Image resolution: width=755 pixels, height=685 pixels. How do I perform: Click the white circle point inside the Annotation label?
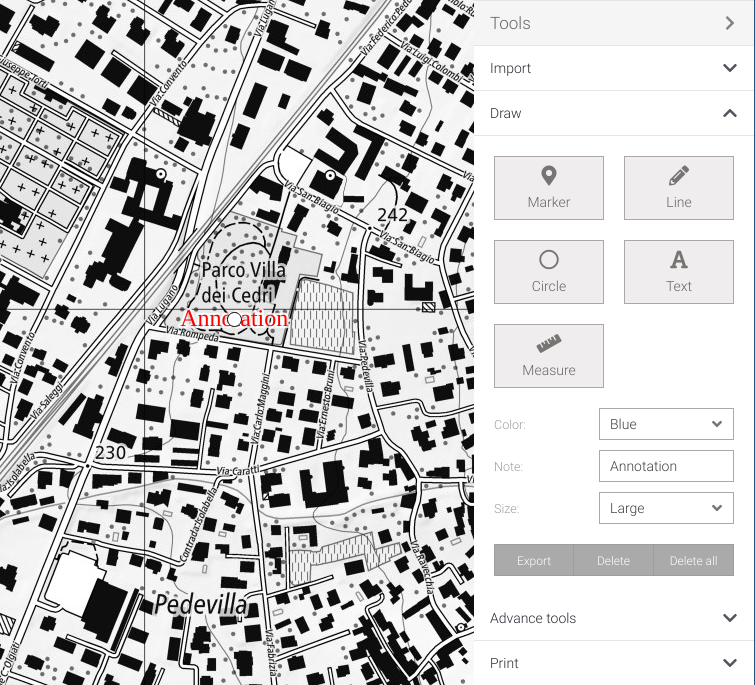tap(234, 319)
